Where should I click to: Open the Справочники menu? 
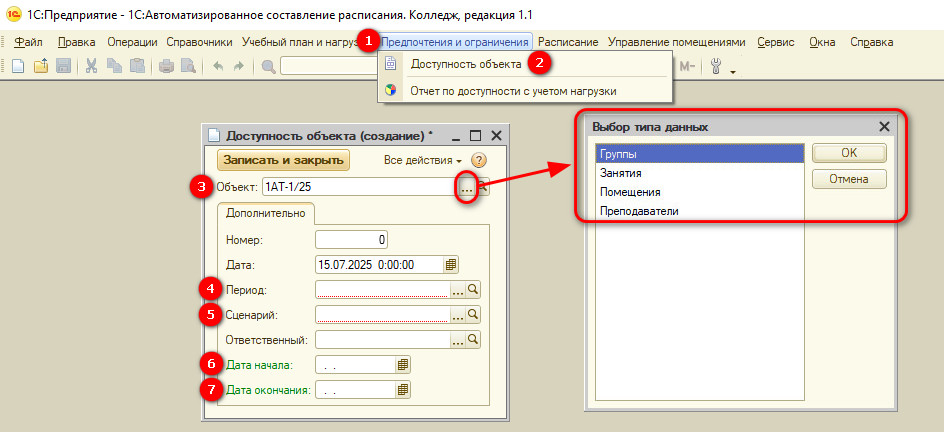point(199,42)
